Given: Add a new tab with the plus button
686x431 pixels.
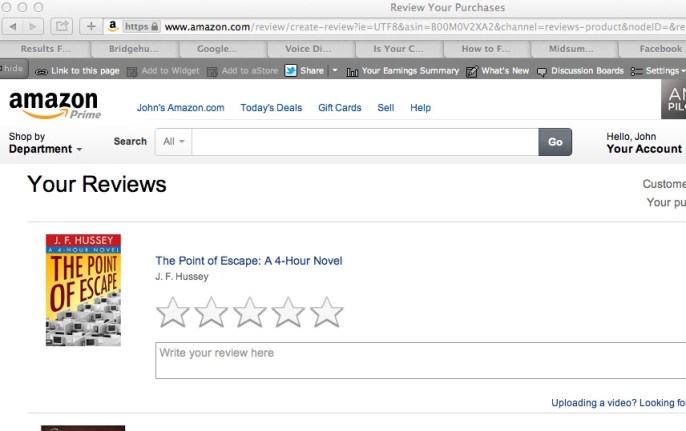Looking at the screenshot, I should click(91, 27).
